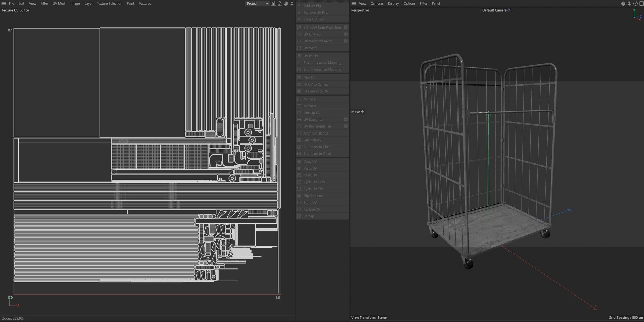Click the Default Camera label

click(x=494, y=10)
